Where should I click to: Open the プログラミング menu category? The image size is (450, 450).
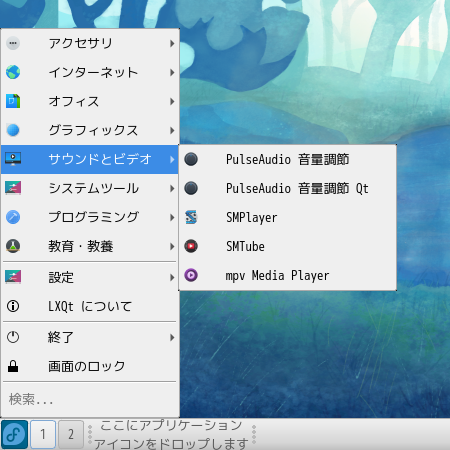(90, 217)
